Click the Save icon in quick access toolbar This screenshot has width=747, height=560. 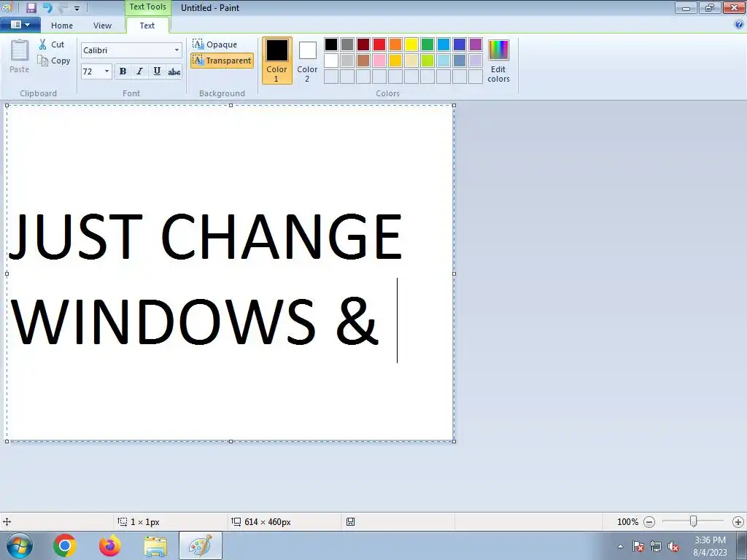coord(31,7)
